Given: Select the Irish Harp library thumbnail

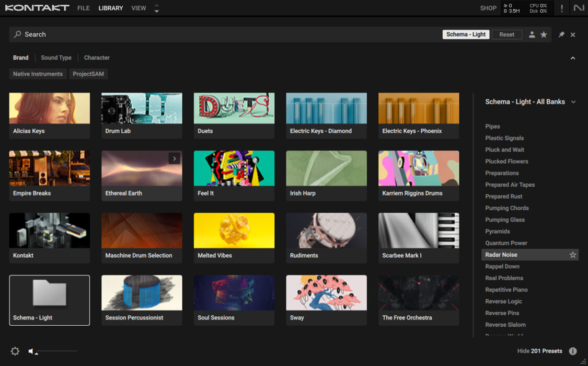Looking at the screenshot, I should pos(326,175).
